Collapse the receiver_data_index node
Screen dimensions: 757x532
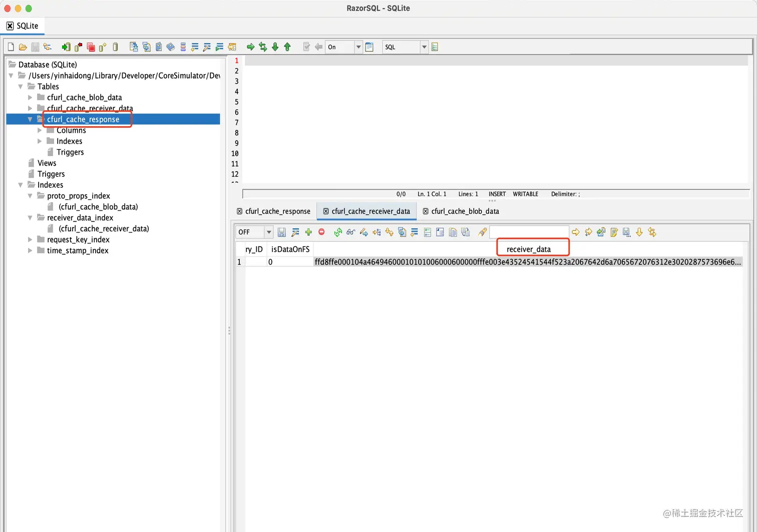coord(30,218)
